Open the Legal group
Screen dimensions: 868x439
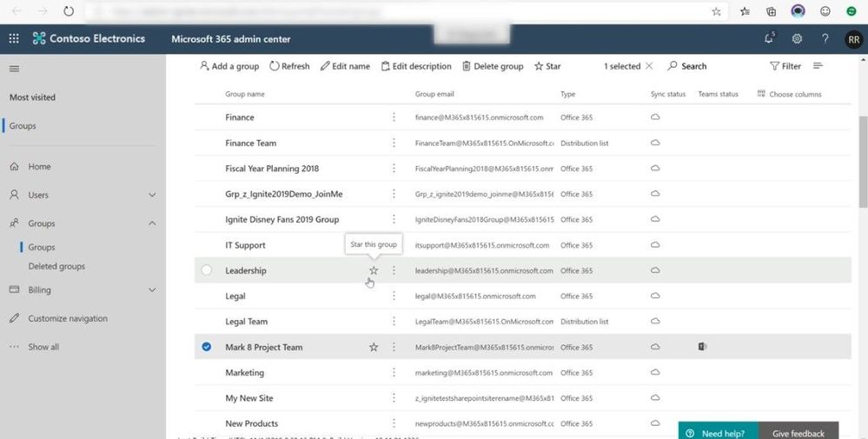coord(235,296)
